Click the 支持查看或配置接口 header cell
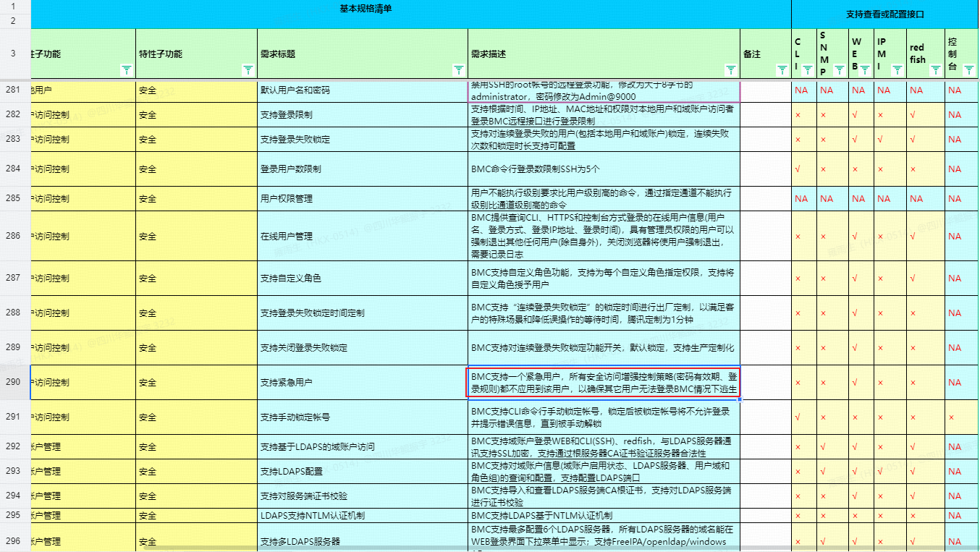Screen dimensions: 980x552 (x=884, y=14)
